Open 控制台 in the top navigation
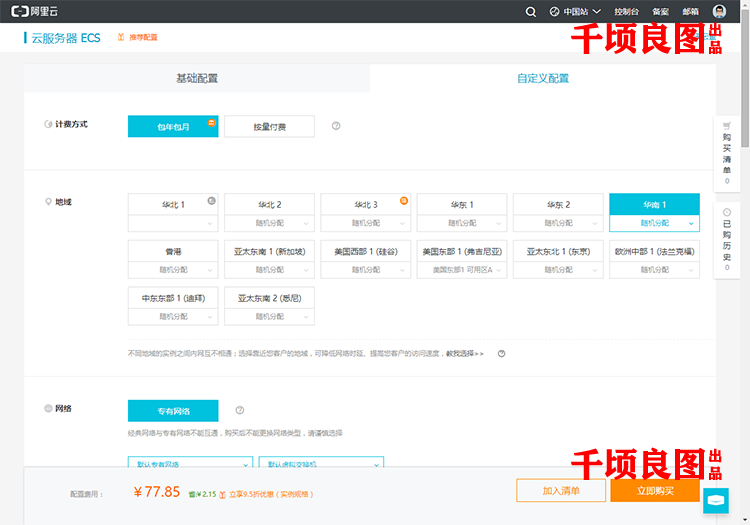 click(626, 11)
